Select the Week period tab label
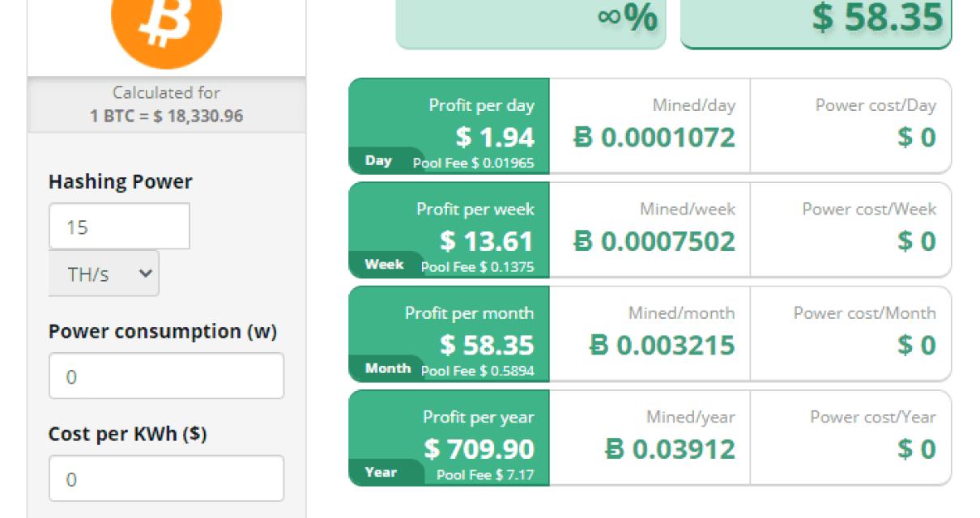 click(x=384, y=265)
